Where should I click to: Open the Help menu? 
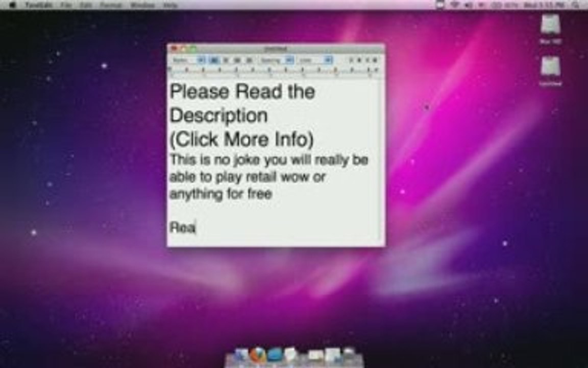pyautogui.click(x=170, y=5)
